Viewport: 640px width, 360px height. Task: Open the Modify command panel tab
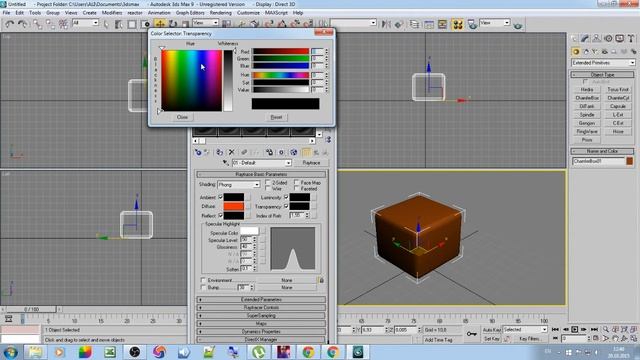[585, 38]
